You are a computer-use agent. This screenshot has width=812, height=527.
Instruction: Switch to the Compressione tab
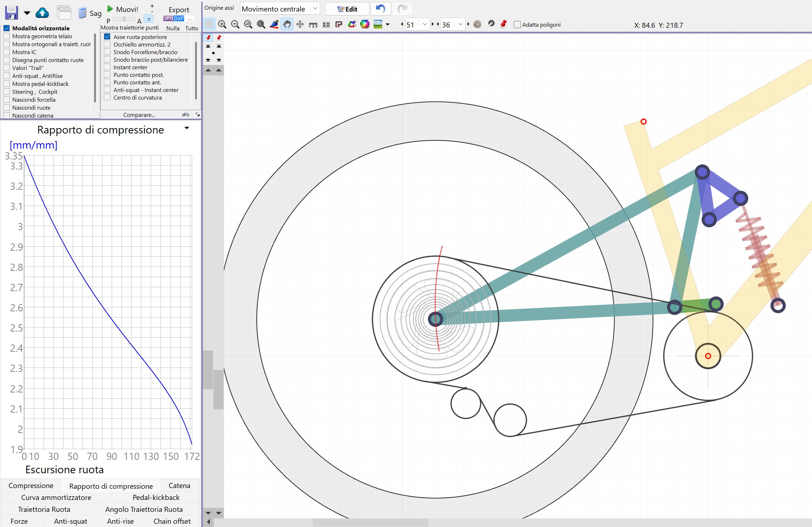(31, 486)
